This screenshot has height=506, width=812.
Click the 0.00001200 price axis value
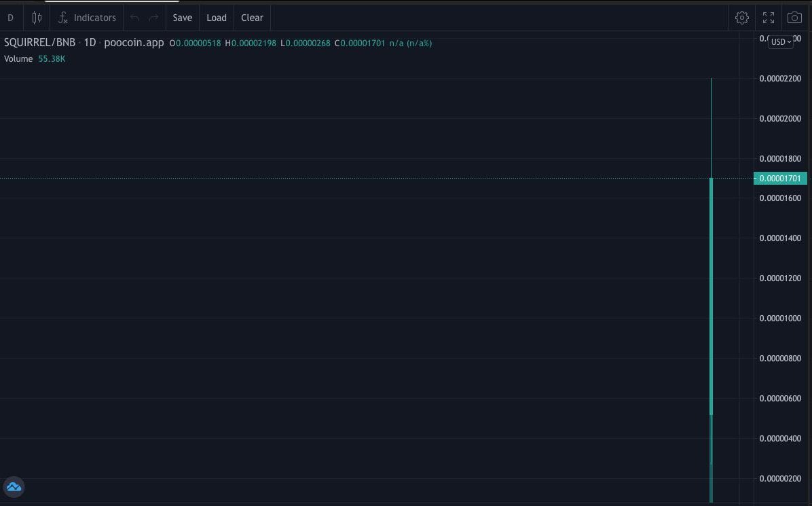(x=779, y=278)
